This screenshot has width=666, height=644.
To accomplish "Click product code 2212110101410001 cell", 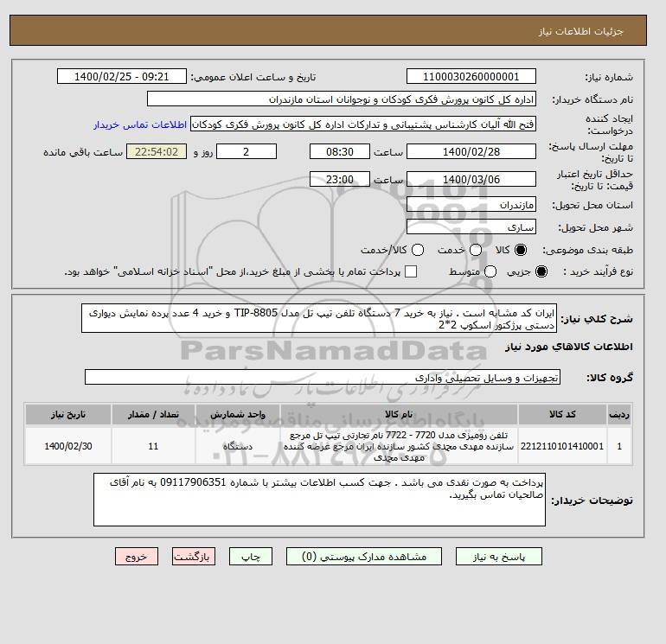I will pos(562,446).
